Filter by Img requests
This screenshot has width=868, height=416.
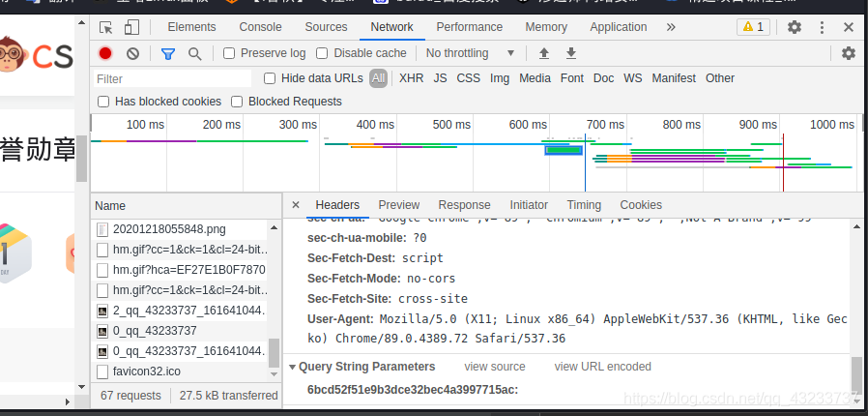point(500,78)
